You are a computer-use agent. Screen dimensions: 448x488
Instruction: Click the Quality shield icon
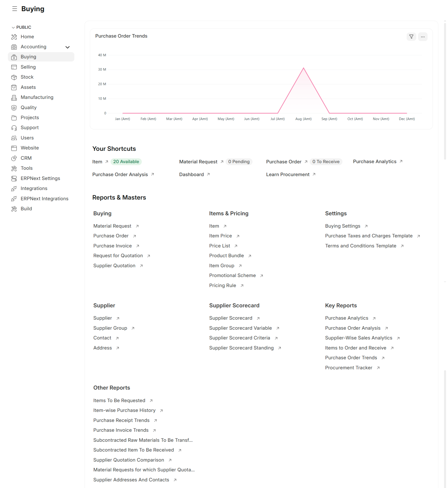click(x=14, y=108)
